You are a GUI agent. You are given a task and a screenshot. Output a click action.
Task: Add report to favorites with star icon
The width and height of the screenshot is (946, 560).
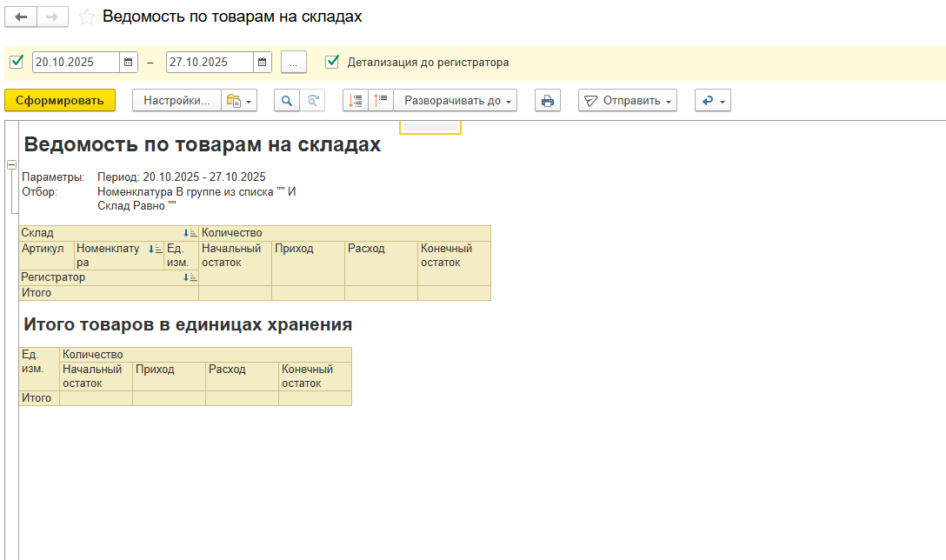pyautogui.click(x=87, y=17)
